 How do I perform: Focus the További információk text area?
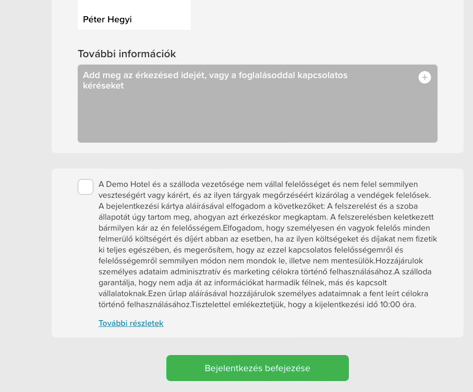(257, 104)
